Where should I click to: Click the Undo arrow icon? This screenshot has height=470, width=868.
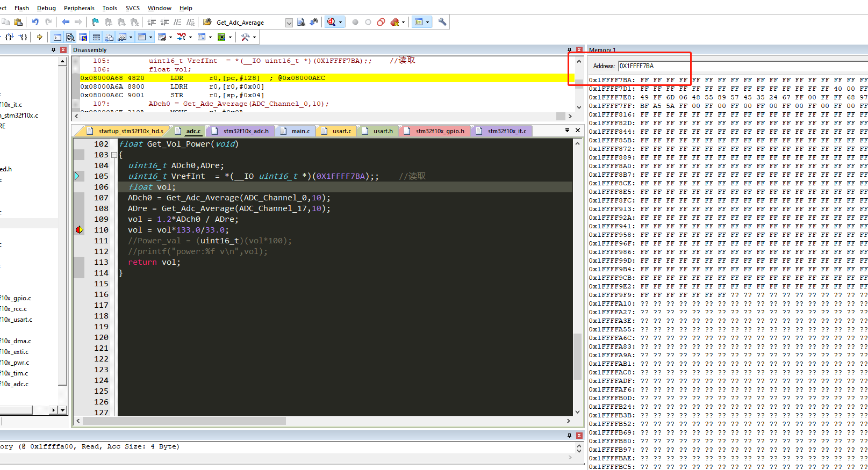click(x=35, y=22)
